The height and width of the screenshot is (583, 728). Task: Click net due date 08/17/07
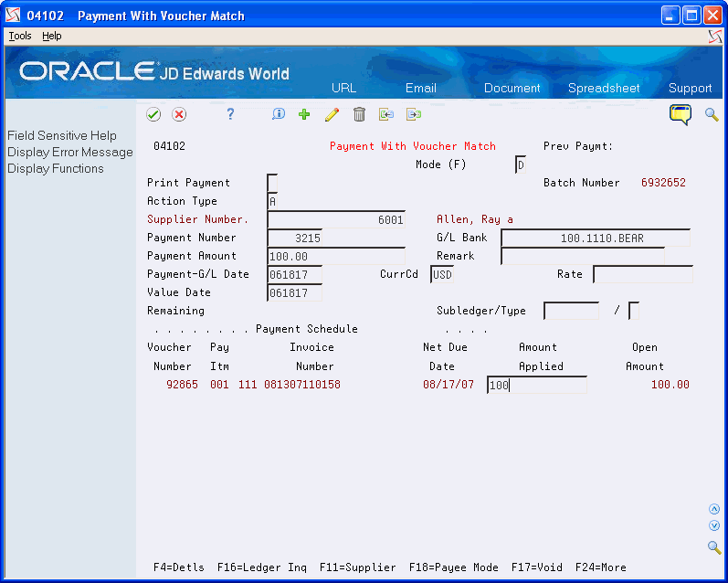point(448,385)
